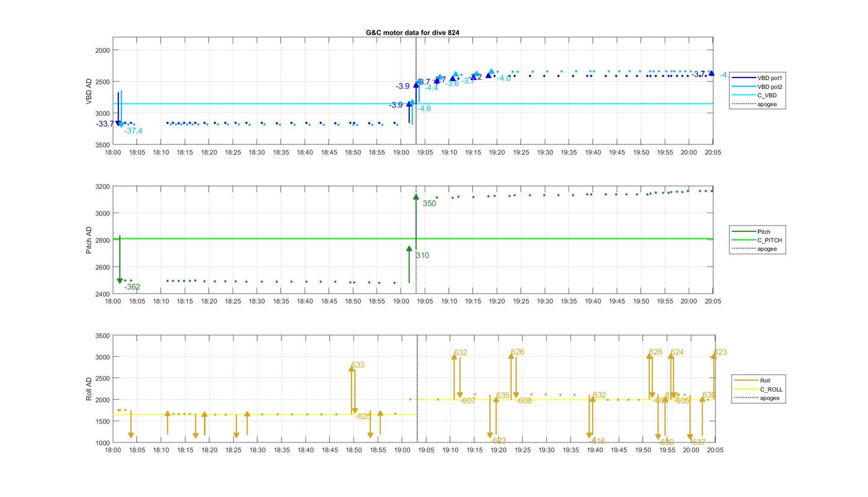Screen dimensions: 868x497
Task: Click the 2400 tick on the Pitch axis
Action: pyautogui.click(x=101, y=294)
